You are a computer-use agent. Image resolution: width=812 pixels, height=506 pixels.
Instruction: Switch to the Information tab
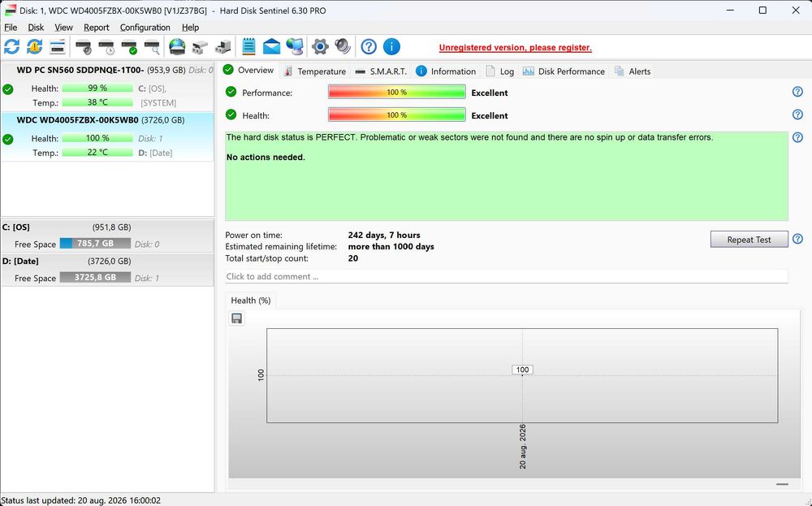coord(447,71)
